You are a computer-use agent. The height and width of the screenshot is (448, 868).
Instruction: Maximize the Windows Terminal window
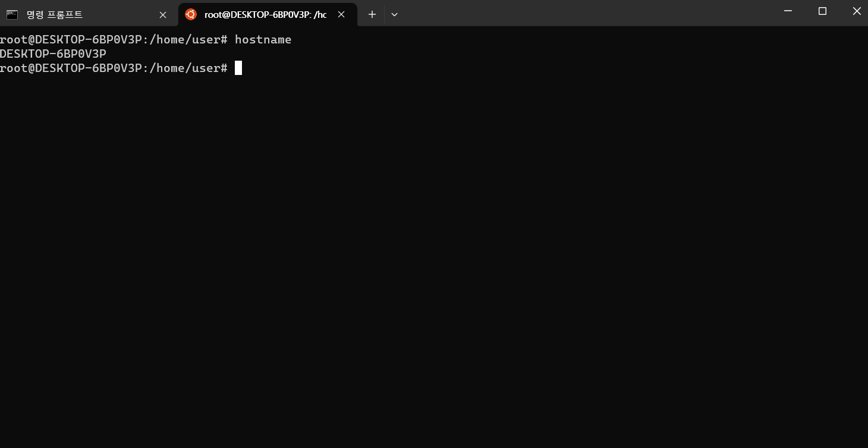822,11
